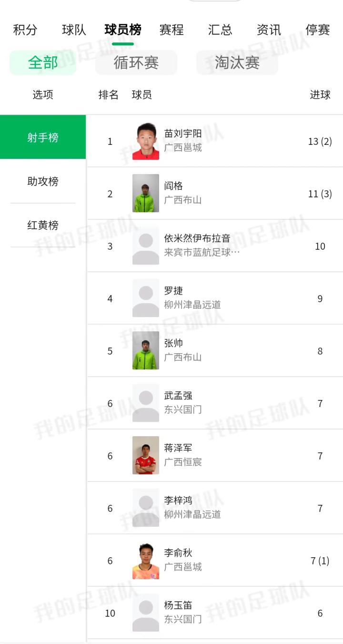Select the 全部 filter

click(43, 62)
